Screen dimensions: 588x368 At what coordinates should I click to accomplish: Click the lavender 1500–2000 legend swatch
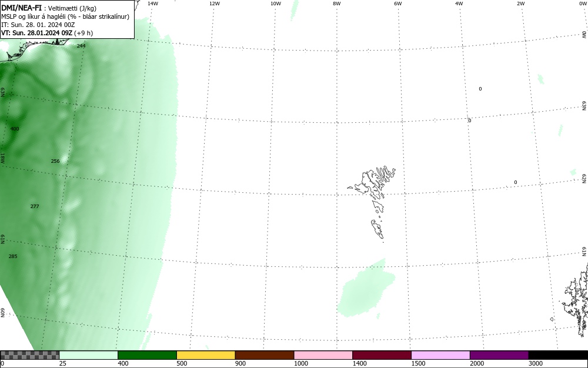tap(440, 355)
